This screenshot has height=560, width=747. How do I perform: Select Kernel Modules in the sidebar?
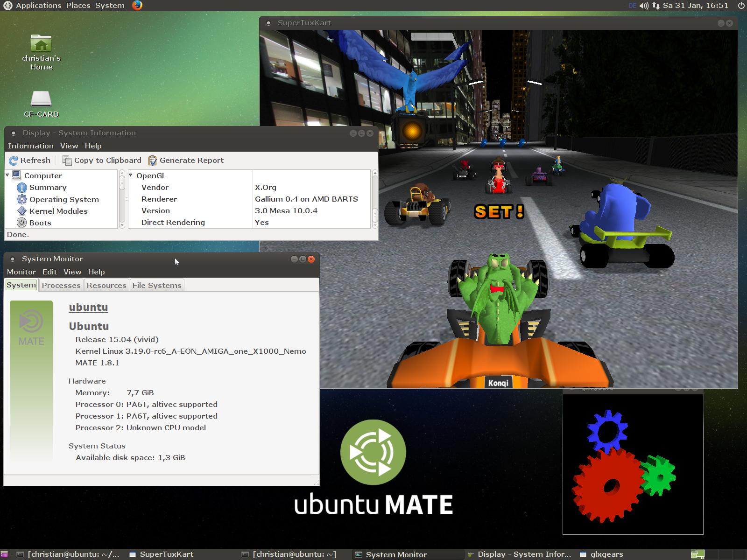pyautogui.click(x=58, y=211)
